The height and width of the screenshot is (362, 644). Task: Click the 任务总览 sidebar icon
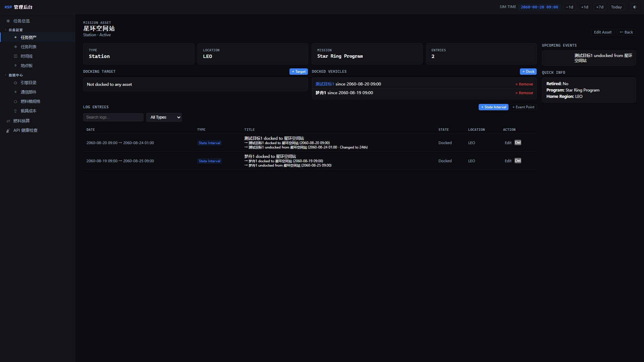pyautogui.click(x=8, y=21)
